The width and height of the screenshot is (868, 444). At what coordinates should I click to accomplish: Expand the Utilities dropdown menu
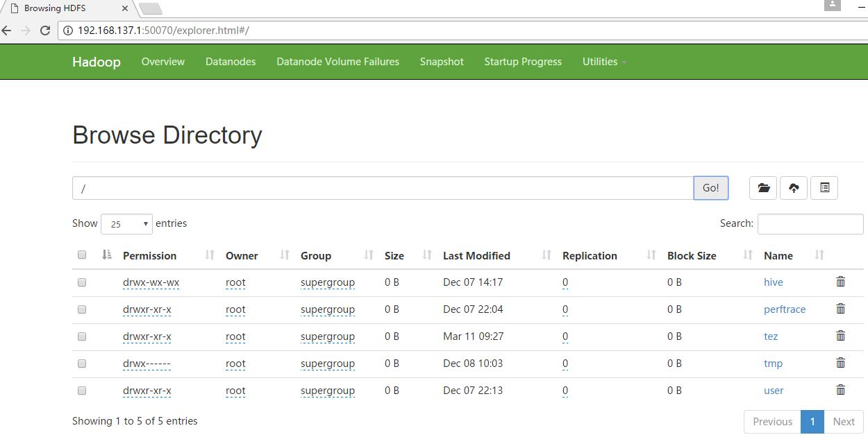pos(604,62)
